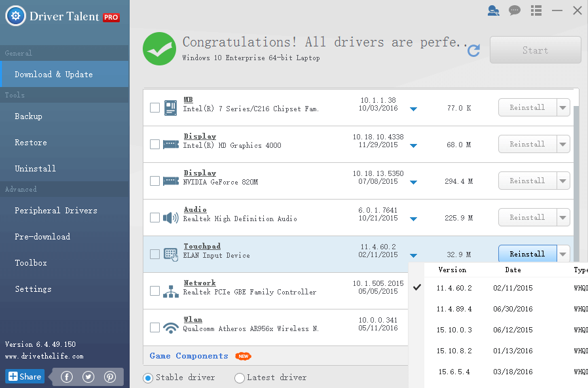Share on Twitter icon
This screenshot has height=388, width=588.
pyautogui.click(x=88, y=377)
